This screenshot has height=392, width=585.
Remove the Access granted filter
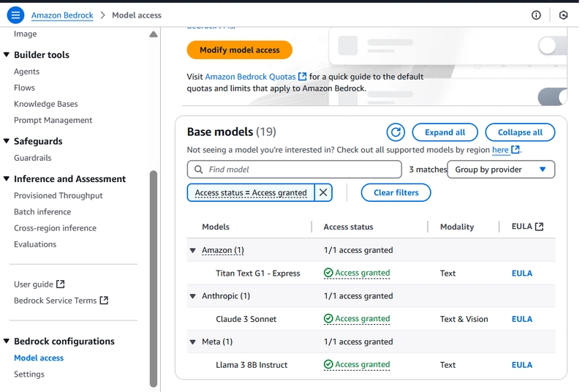coord(323,193)
